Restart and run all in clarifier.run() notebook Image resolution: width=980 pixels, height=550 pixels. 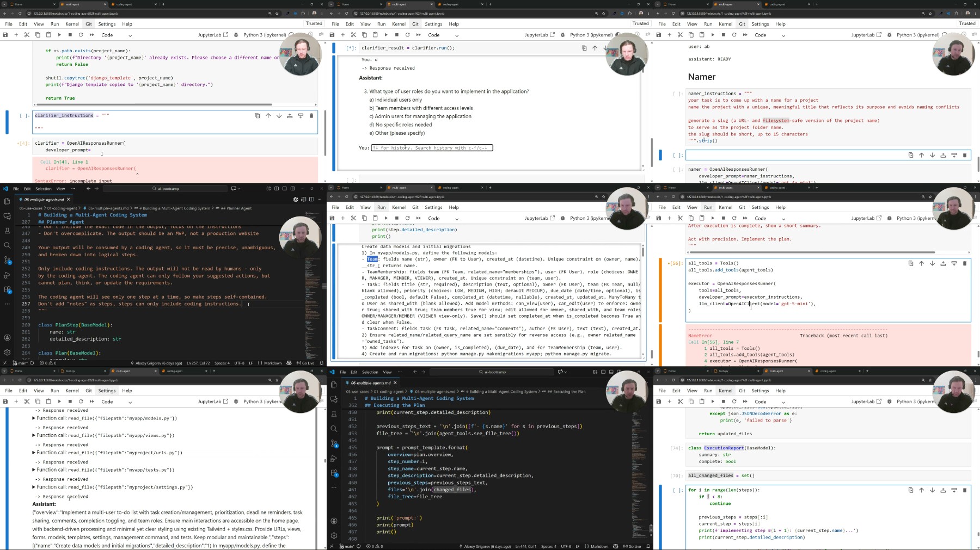click(x=419, y=35)
